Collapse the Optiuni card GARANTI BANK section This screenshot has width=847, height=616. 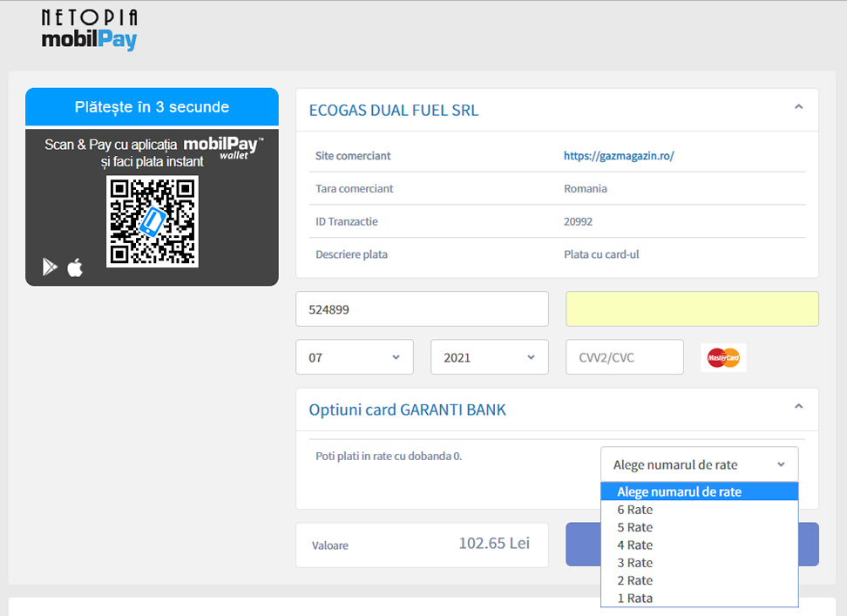coord(798,407)
